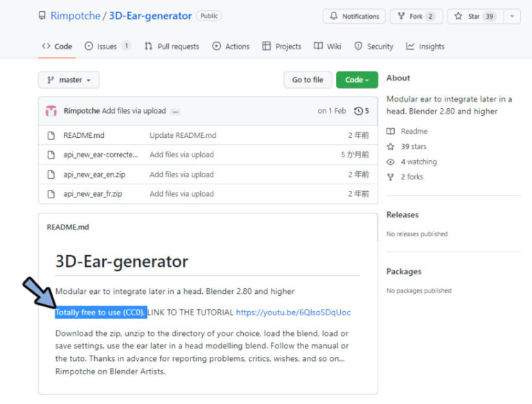
Task: Open commit history clock icon showing 5
Action: coord(362,111)
